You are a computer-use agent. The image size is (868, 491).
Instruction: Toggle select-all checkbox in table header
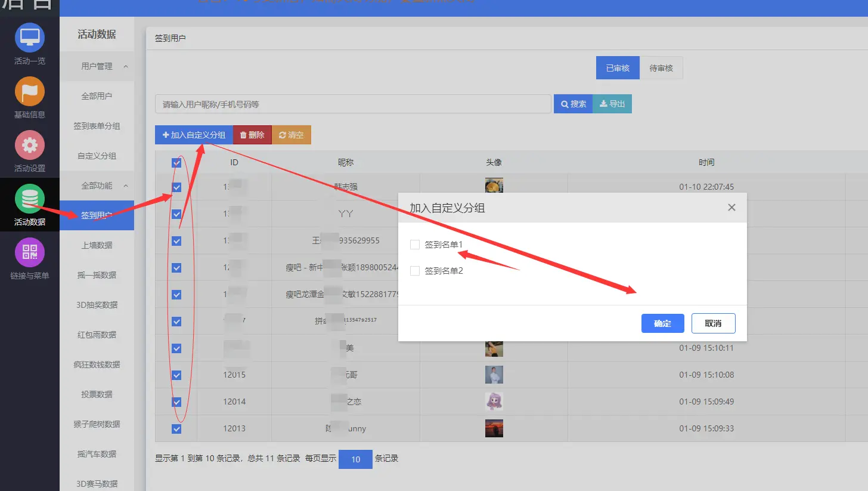pyautogui.click(x=176, y=162)
